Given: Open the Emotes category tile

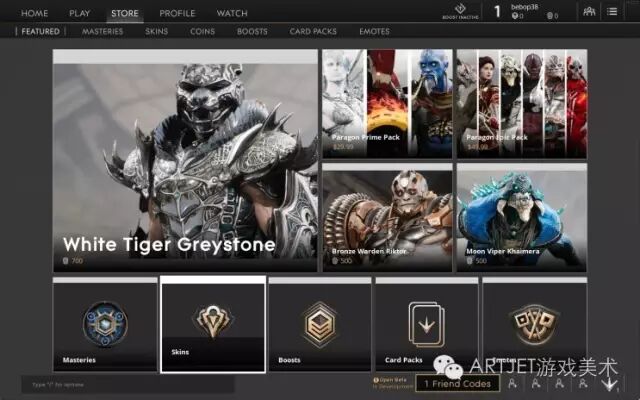Looking at the screenshot, I should point(535,324).
